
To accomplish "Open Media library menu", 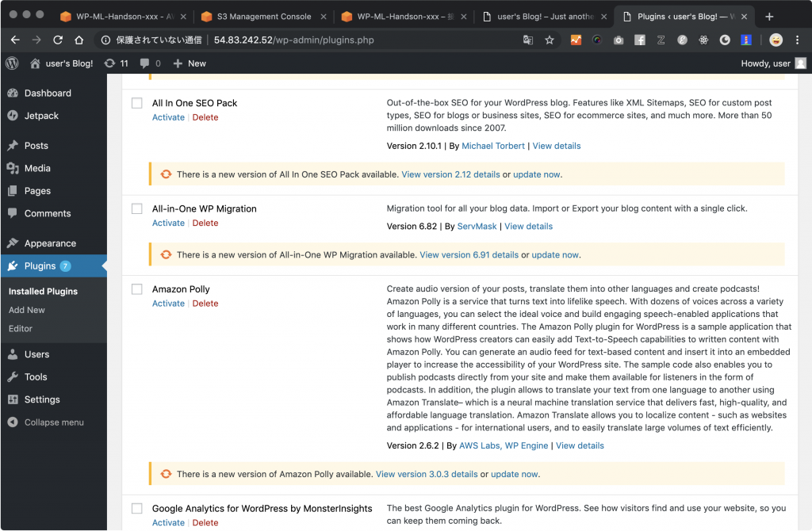I will point(37,168).
